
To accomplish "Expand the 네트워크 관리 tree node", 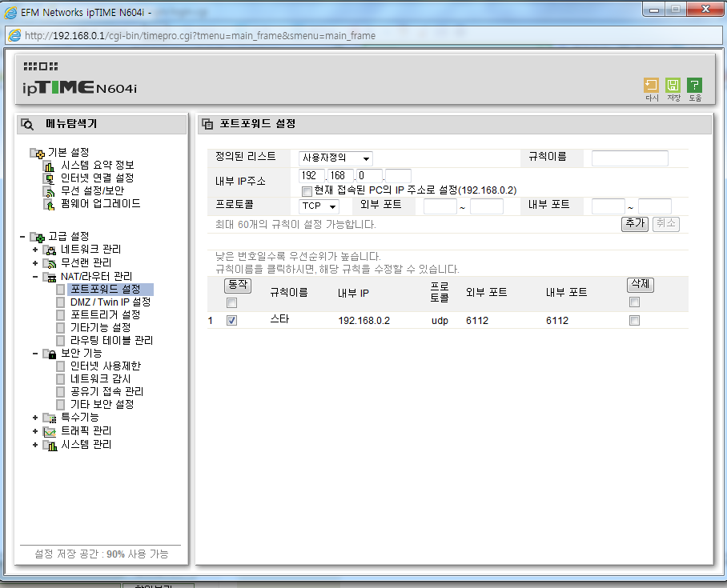I will pos(35,250).
